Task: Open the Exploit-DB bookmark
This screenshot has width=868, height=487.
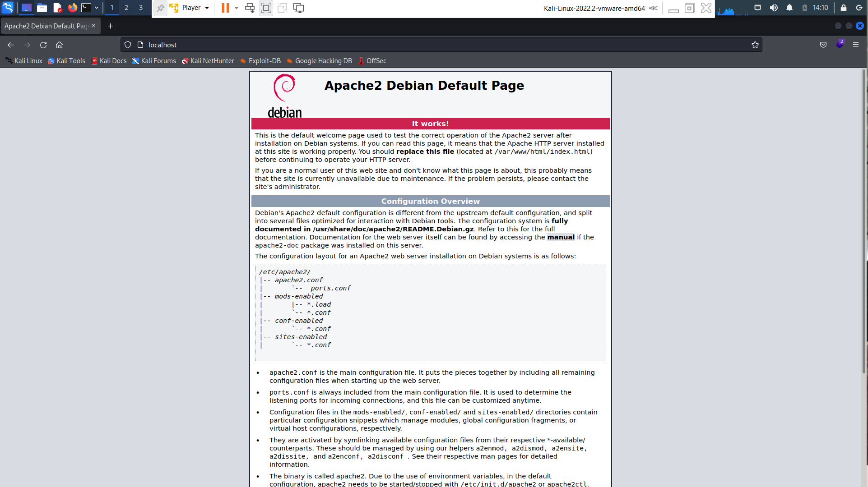Action: (x=260, y=61)
